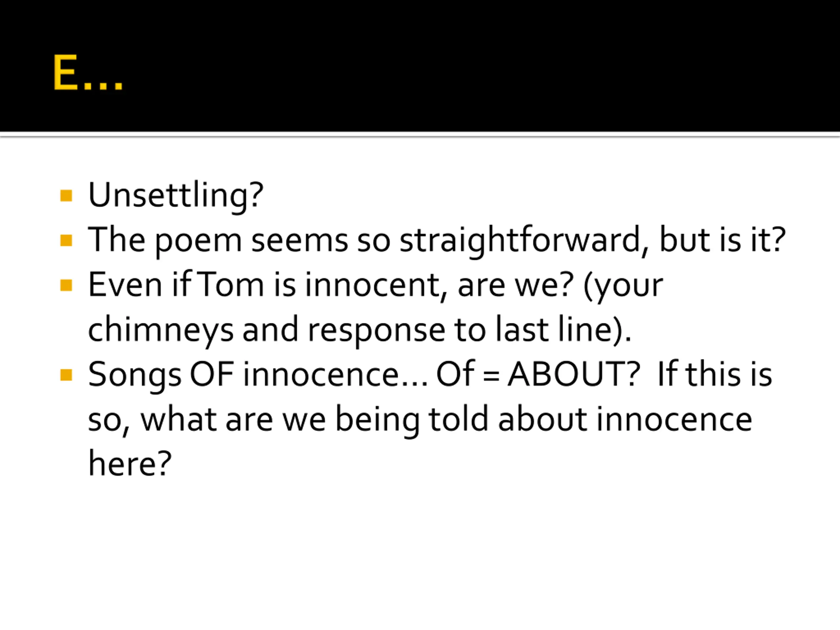Click the capitalized "OF" after "Songs"

[212, 374]
